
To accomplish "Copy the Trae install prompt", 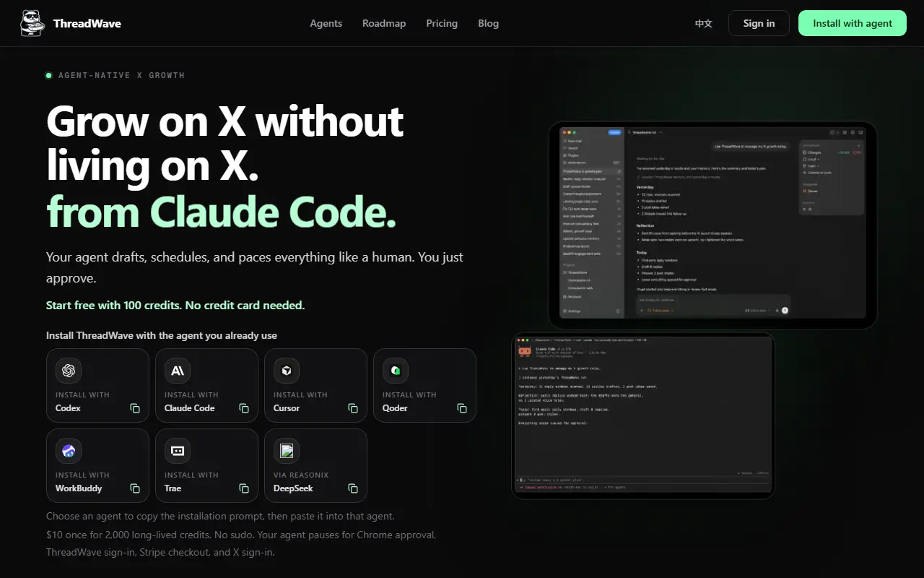I will click(x=244, y=488).
